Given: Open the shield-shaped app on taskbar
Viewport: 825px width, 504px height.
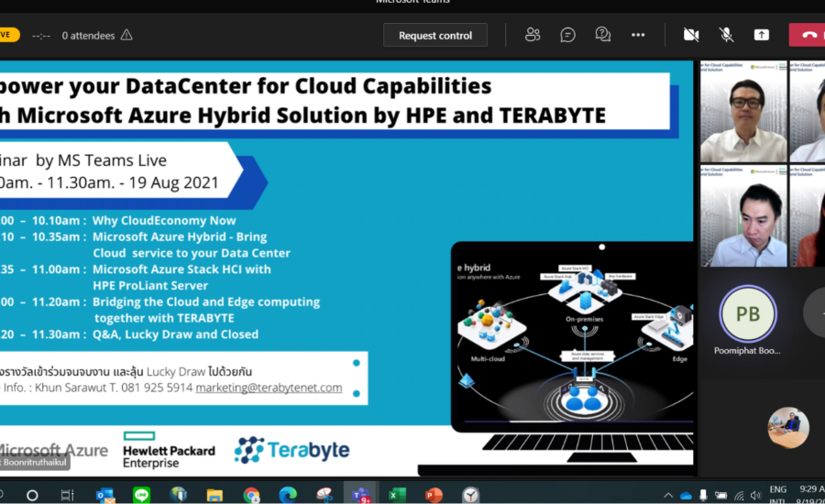Looking at the screenshot, I should point(179,495).
